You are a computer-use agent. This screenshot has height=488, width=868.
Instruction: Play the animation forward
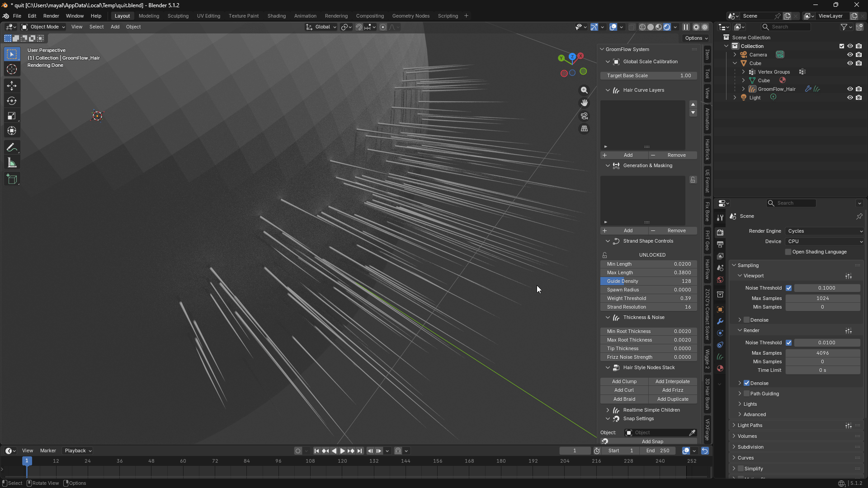(342, 451)
